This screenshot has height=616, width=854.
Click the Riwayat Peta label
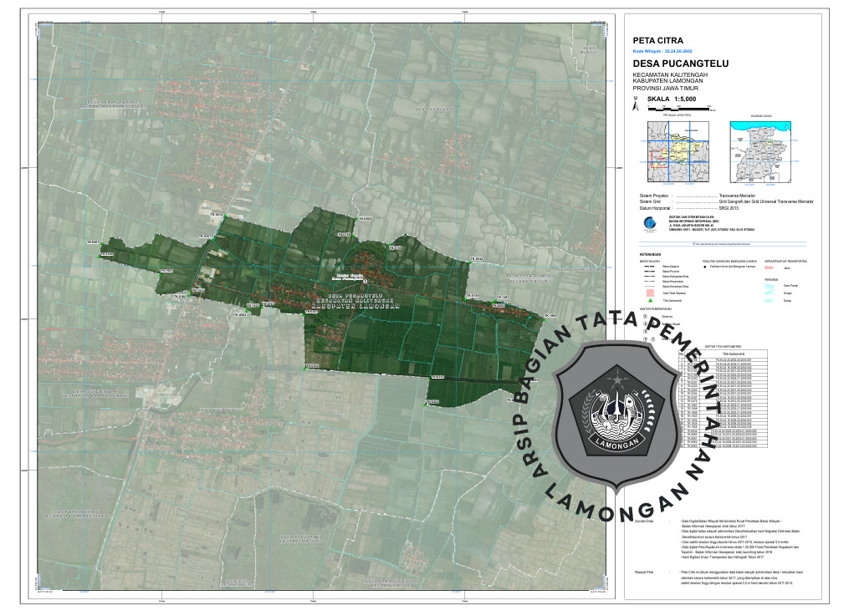644,572
